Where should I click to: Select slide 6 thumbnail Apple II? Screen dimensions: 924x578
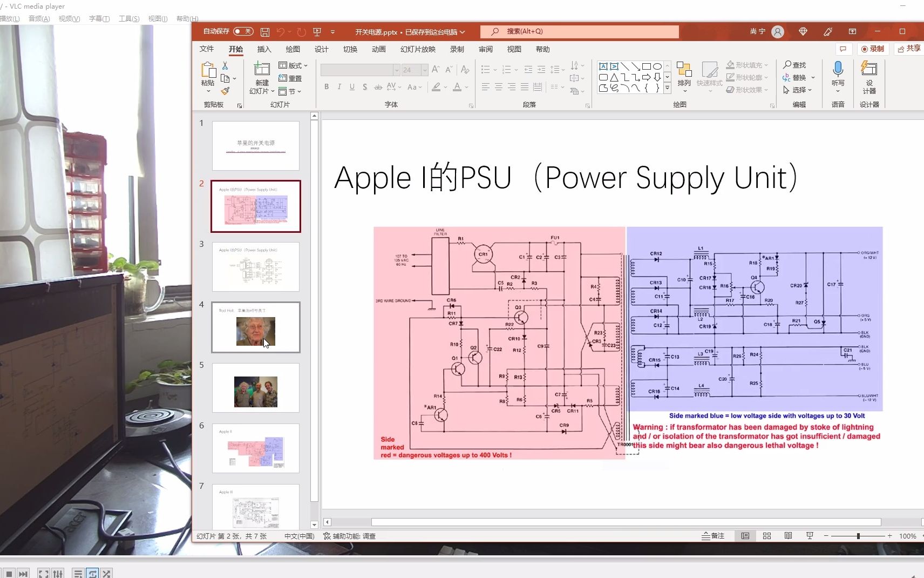pyautogui.click(x=256, y=448)
